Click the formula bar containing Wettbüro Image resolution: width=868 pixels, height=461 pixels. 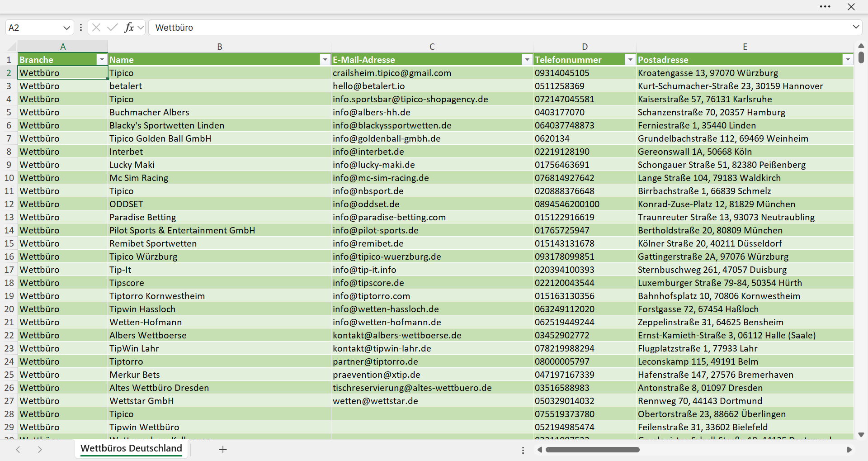500,28
